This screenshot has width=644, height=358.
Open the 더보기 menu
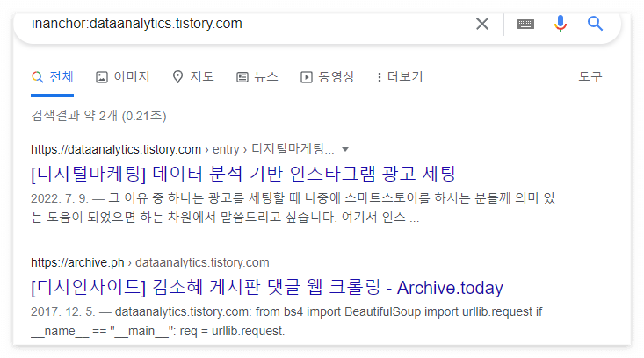point(400,76)
